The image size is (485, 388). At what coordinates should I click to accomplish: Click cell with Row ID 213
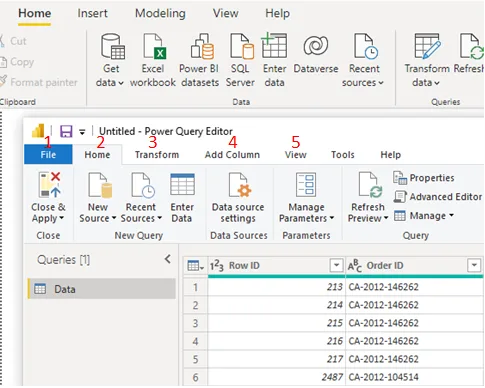coord(277,287)
